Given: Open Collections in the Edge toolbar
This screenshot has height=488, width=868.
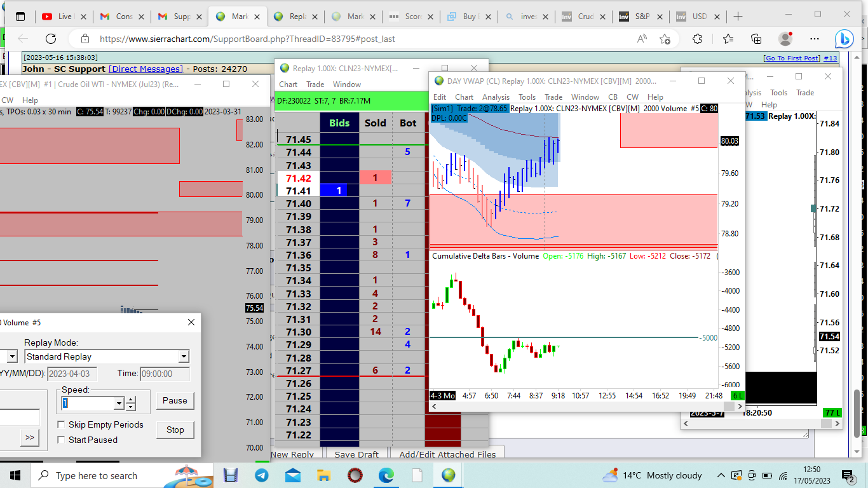Looking at the screenshot, I should point(756,39).
